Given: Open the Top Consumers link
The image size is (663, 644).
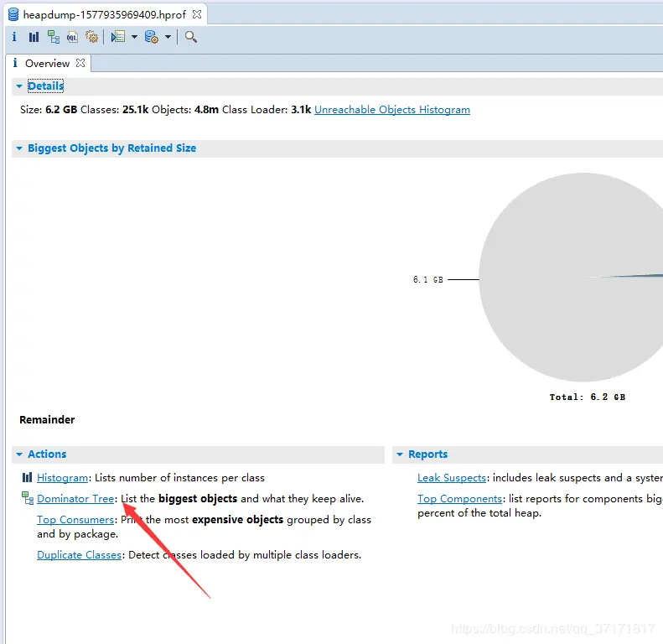Looking at the screenshot, I should tap(75, 520).
